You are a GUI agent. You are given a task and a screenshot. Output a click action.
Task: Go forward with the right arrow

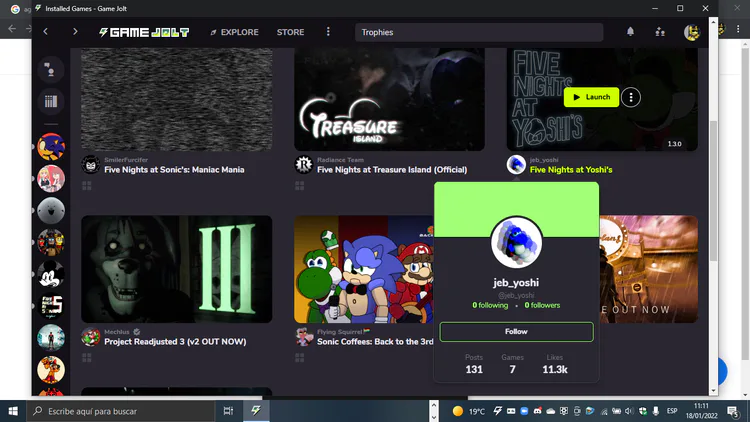pyautogui.click(x=75, y=32)
